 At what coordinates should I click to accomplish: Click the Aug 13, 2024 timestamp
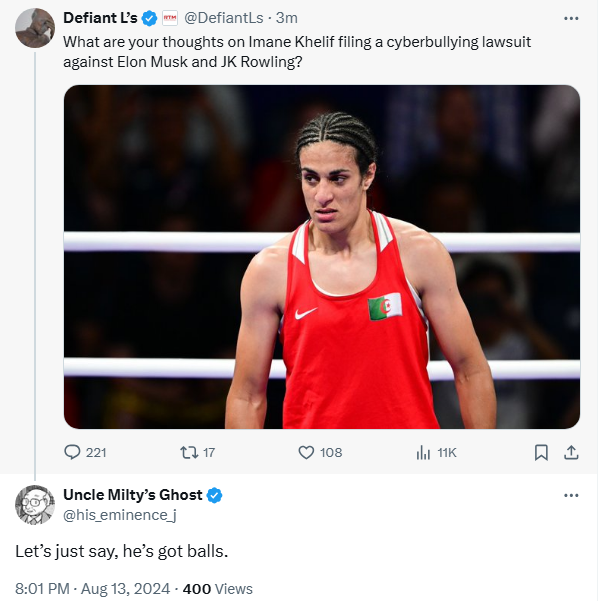coord(122,588)
